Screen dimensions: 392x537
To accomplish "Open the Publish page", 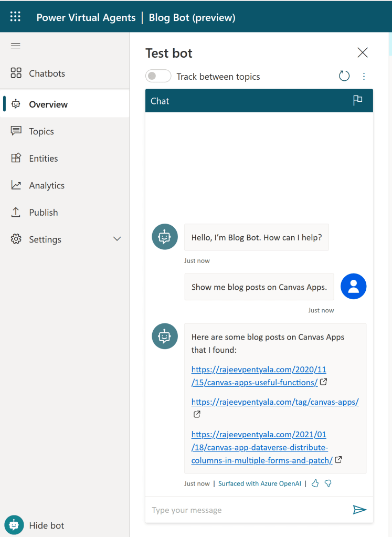I will [43, 213].
